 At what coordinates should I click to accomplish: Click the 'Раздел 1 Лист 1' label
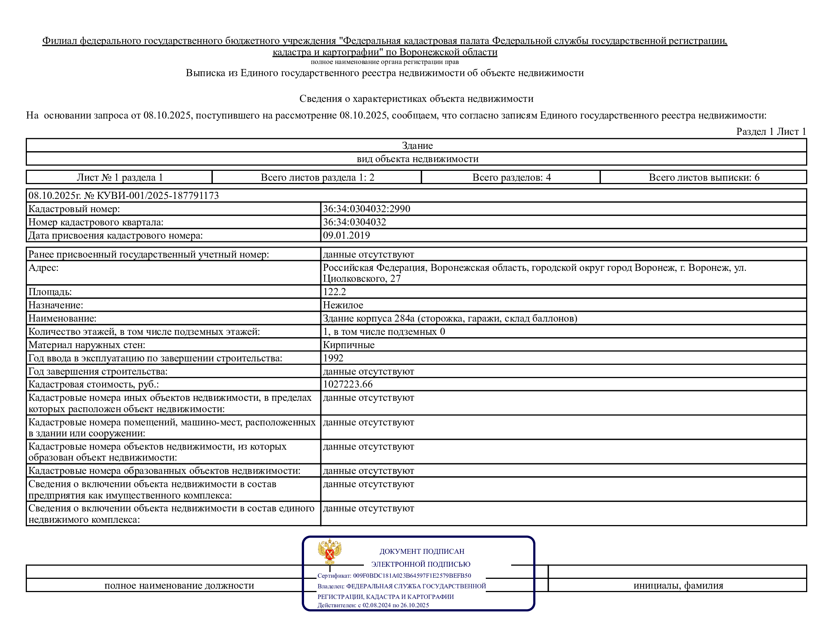click(771, 131)
